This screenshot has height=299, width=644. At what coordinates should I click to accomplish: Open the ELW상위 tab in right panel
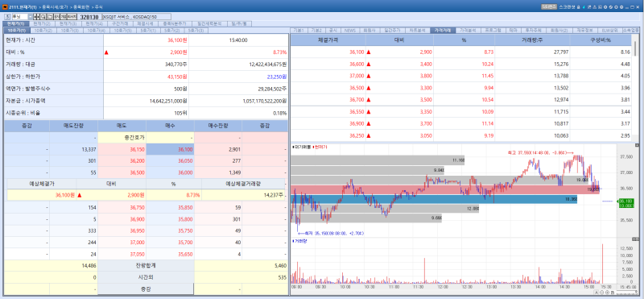pos(609,31)
